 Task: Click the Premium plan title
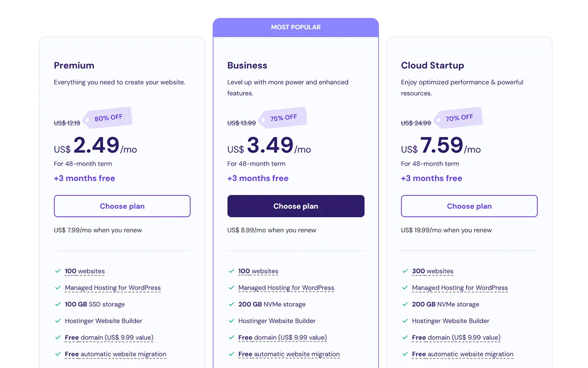pyautogui.click(x=74, y=65)
